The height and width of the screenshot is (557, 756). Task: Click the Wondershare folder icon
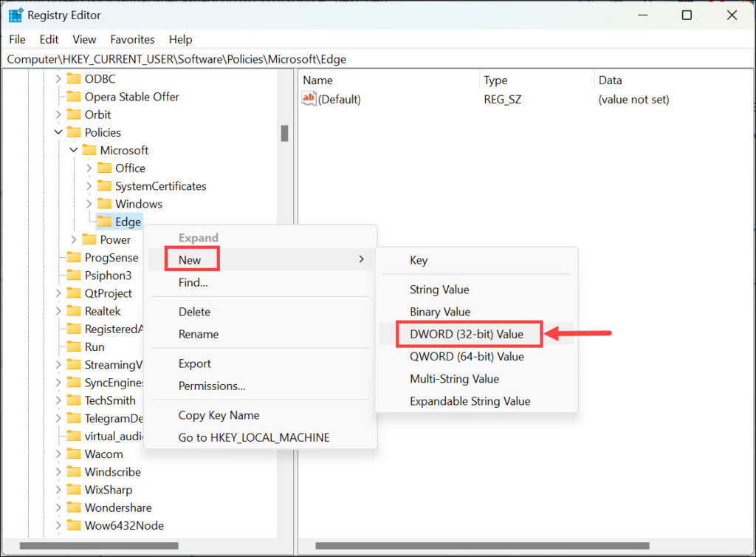pyautogui.click(x=73, y=508)
